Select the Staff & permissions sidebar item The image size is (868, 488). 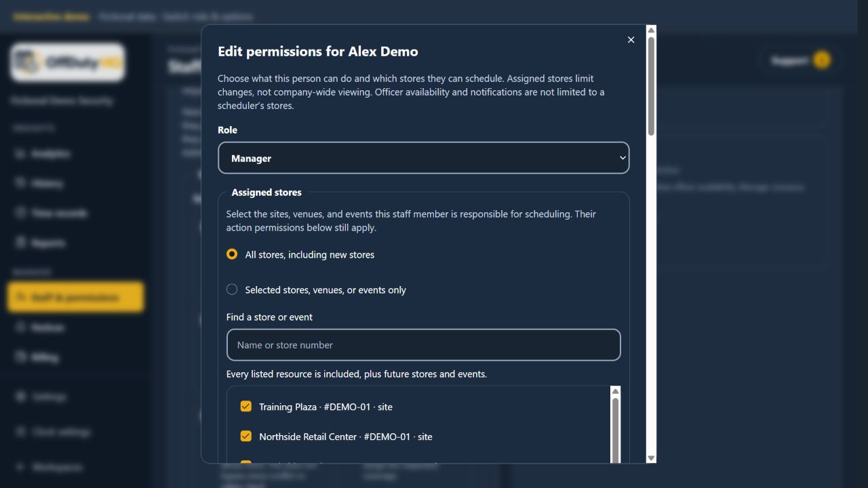click(x=76, y=298)
